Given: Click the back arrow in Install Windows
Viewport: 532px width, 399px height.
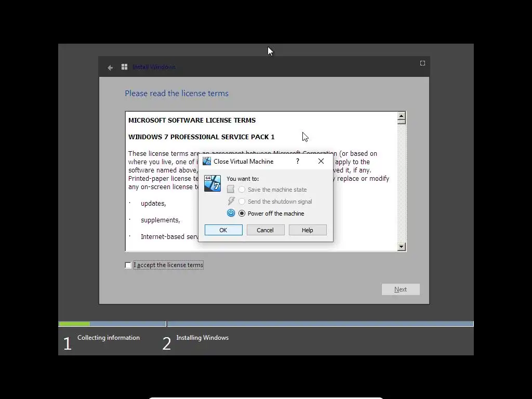Looking at the screenshot, I should pyautogui.click(x=110, y=68).
